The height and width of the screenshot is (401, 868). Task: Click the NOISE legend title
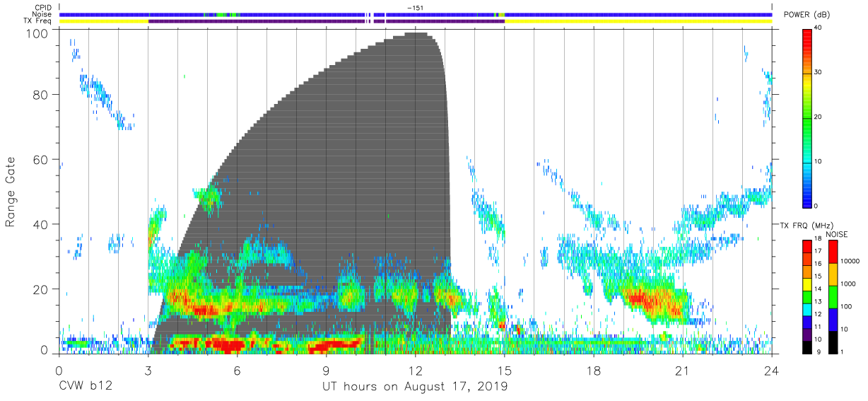pos(837,234)
